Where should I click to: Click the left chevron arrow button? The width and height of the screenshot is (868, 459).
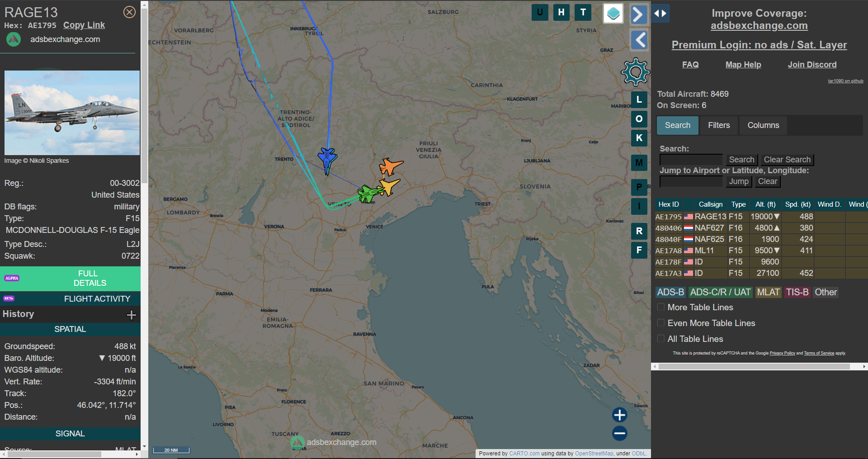click(638, 40)
